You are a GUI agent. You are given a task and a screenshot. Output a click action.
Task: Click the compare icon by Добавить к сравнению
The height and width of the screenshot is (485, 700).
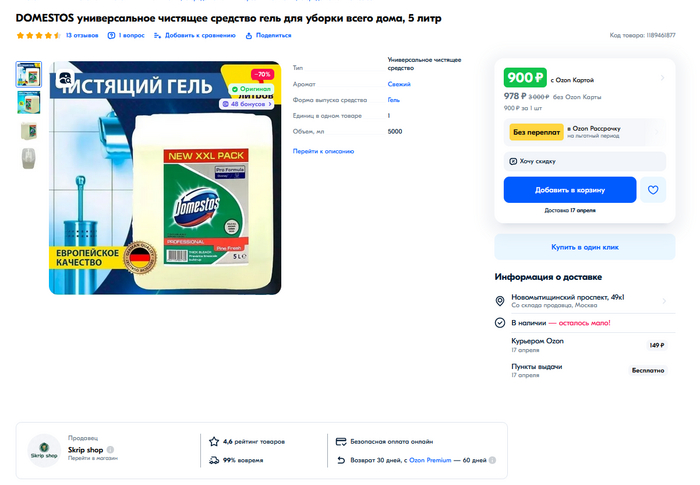click(157, 35)
